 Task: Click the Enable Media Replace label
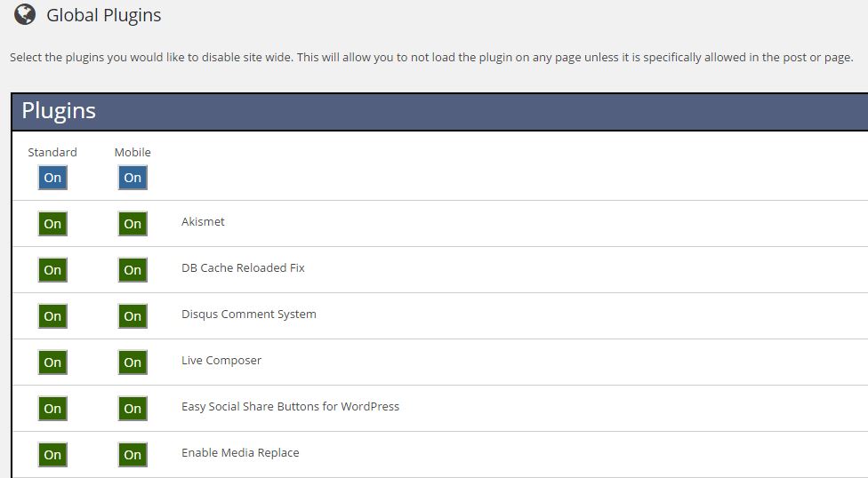[240, 452]
